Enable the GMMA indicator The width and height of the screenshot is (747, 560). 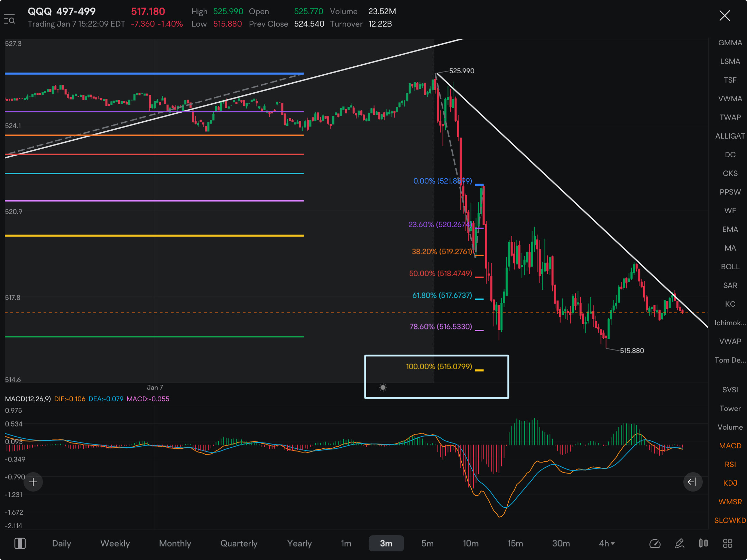(730, 43)
